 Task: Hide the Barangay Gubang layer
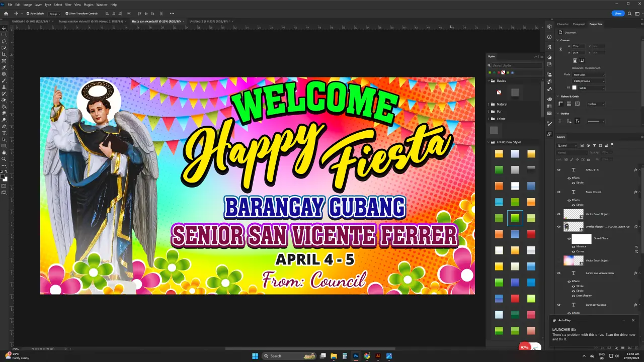[x=558, y=305]
